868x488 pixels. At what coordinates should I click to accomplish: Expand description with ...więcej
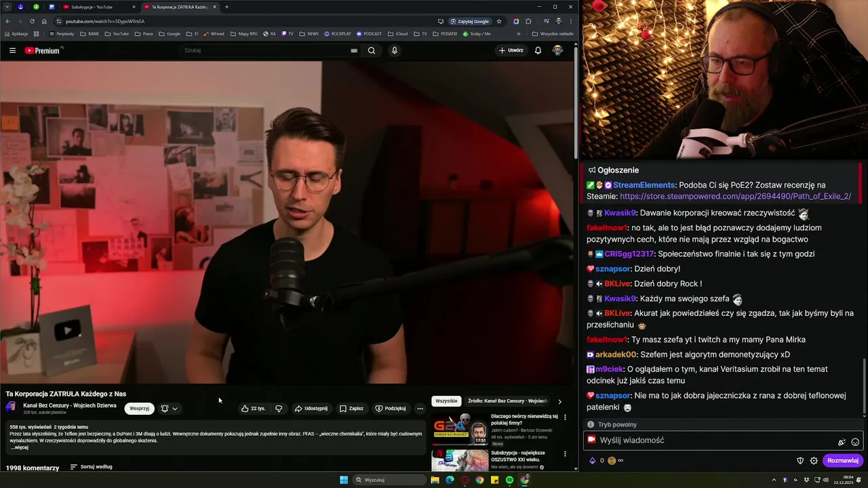pos(20,448)
